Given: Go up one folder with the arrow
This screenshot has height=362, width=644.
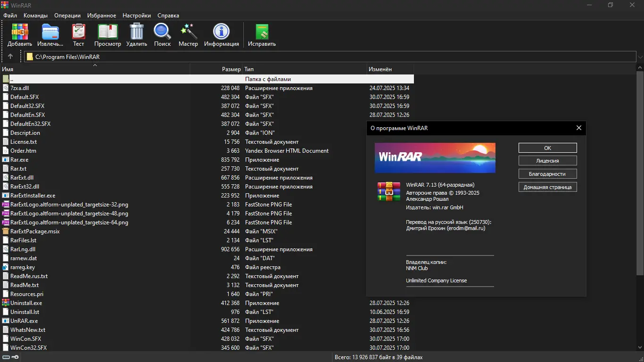Looking at the screenshot, I should 10,57.
